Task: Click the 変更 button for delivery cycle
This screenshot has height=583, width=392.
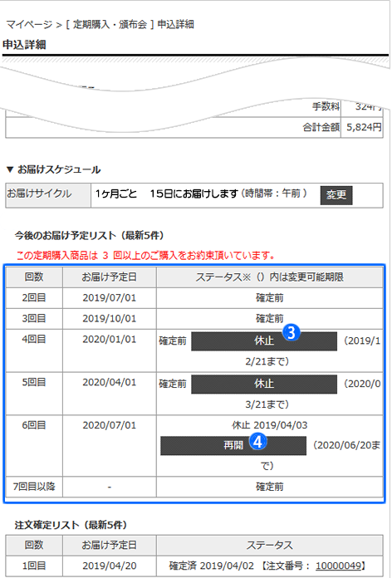Action: [336, 195]
